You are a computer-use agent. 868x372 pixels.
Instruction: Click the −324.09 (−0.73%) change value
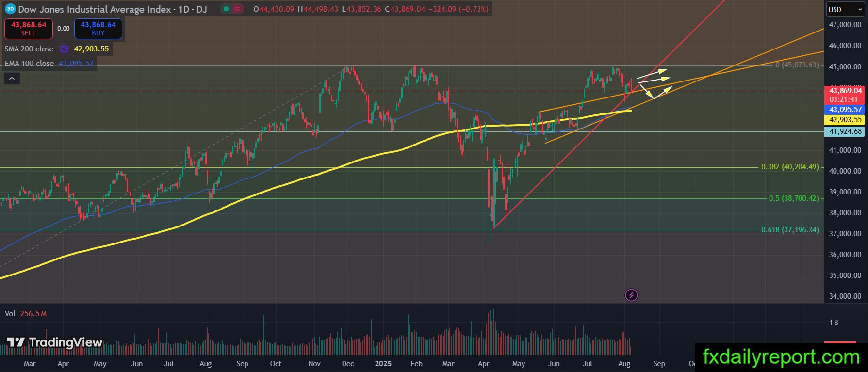point(459,9)
